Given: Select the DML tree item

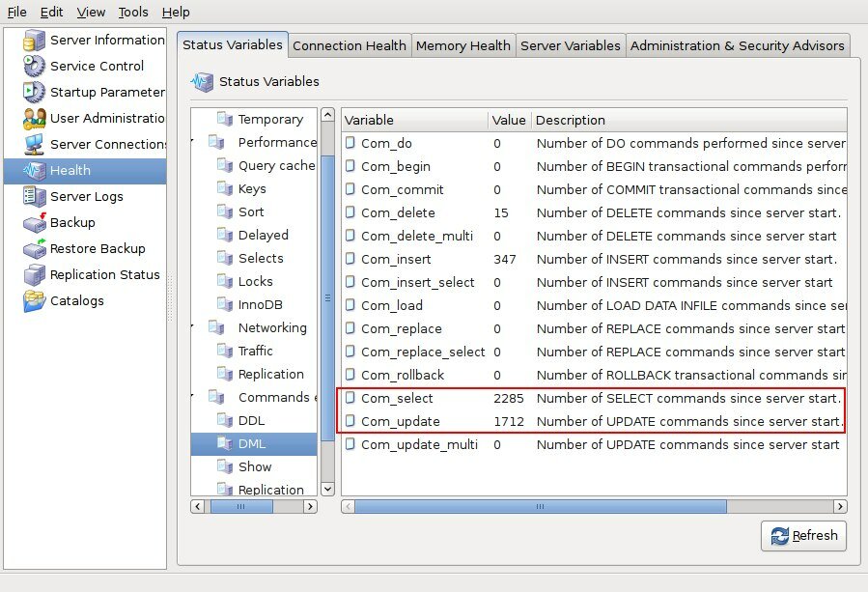Looking at the screenshot, I should 252,443.
